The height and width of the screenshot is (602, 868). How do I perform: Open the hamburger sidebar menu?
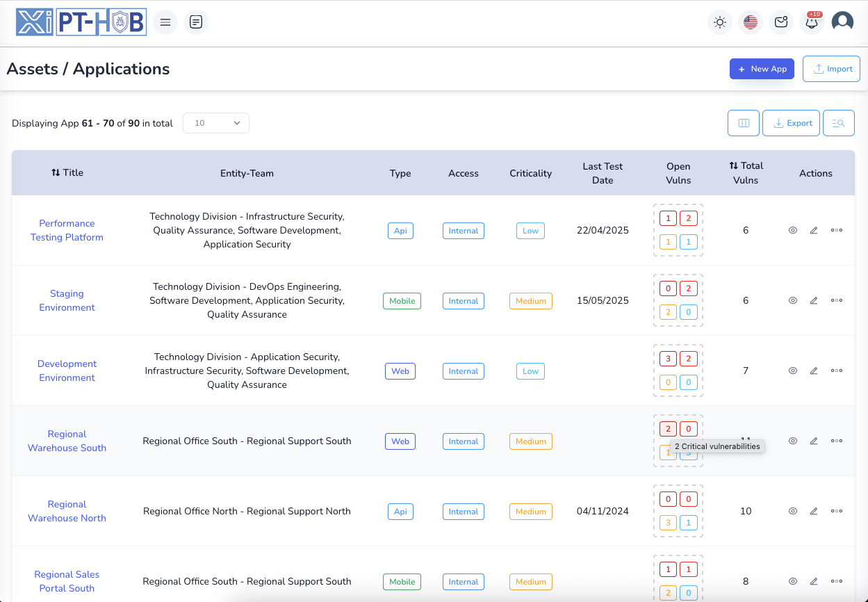coord(165,22)
